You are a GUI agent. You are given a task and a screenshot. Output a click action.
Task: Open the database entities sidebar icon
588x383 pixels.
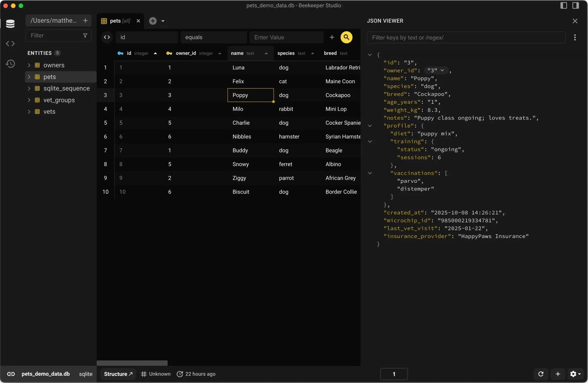tap(10, 24)
